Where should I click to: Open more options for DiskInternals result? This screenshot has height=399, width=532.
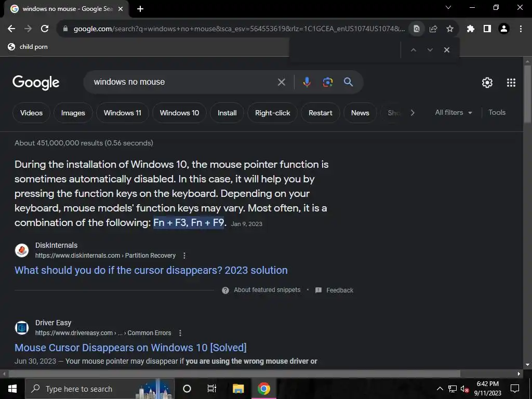[184, 256]
